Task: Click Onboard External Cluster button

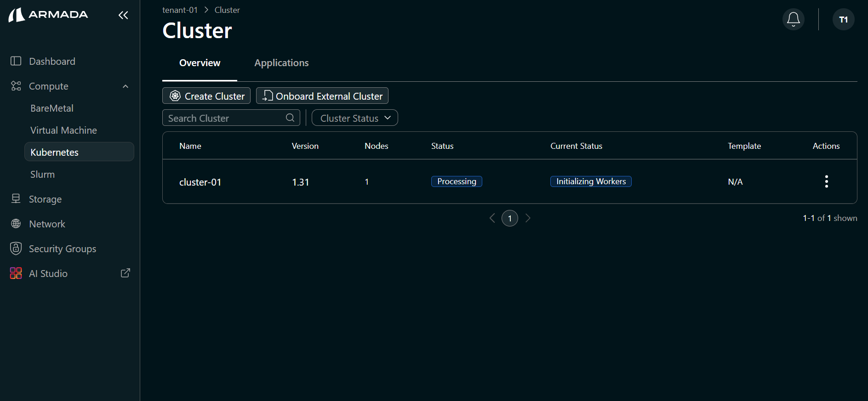Action: [x=322, y=96]
